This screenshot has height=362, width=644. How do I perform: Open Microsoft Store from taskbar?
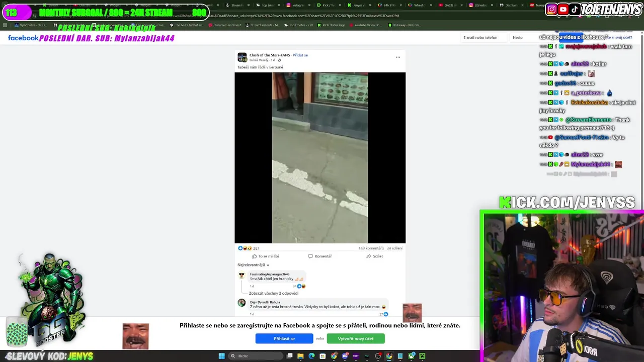click(323, 356)
